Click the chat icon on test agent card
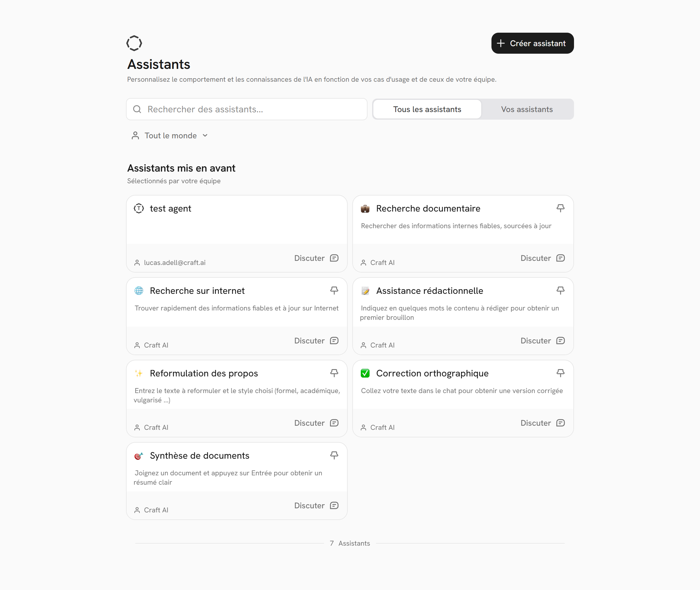This screenshot has width=700, height=590. tap(334, 258)
